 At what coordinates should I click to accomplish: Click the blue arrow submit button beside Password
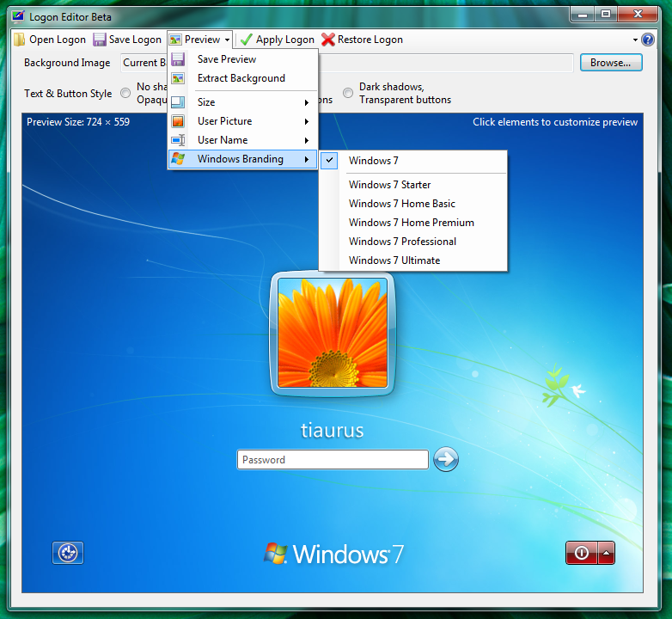coord(446,459)
